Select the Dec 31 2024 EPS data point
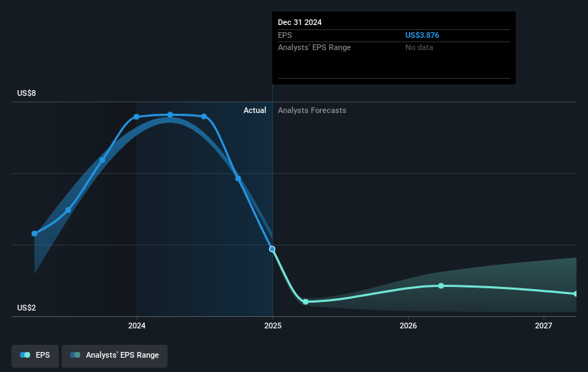Image resolution: width=588 pixels, height=372 pixels. [x=273, y=249]
